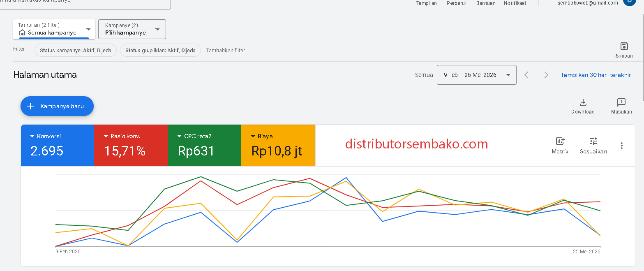644x271 pixels.
Task: Click the Halaman utama heading
Action: click(x=45, y=75)
